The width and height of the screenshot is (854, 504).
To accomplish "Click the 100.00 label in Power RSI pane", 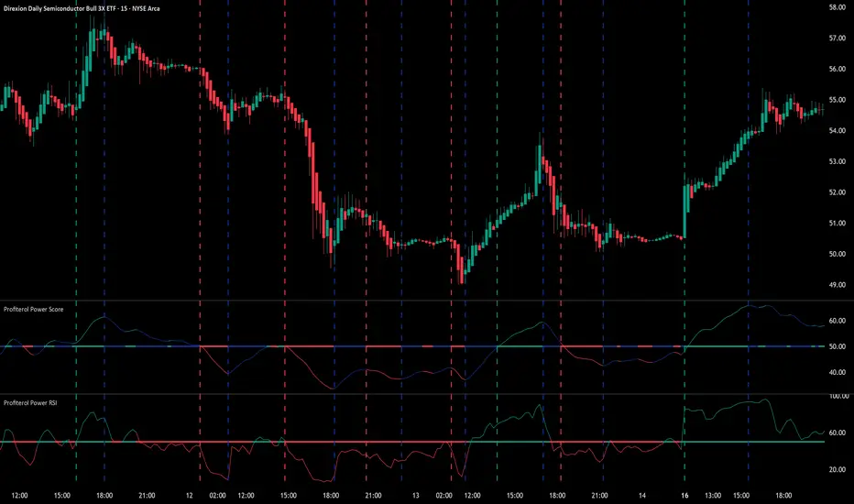I will 838,396.
